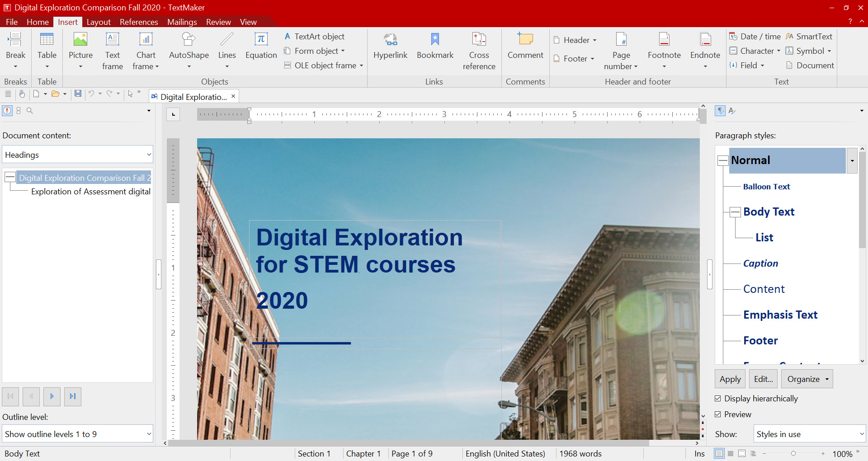
Task: Switch to the Layout ribbon tab
Action: [x=99, y=22]
